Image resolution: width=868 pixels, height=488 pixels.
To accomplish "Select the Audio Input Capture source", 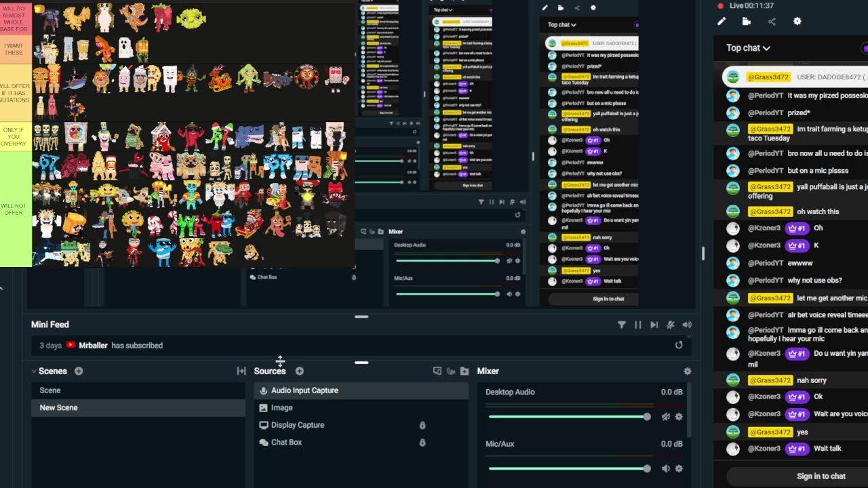I will 361,390.
